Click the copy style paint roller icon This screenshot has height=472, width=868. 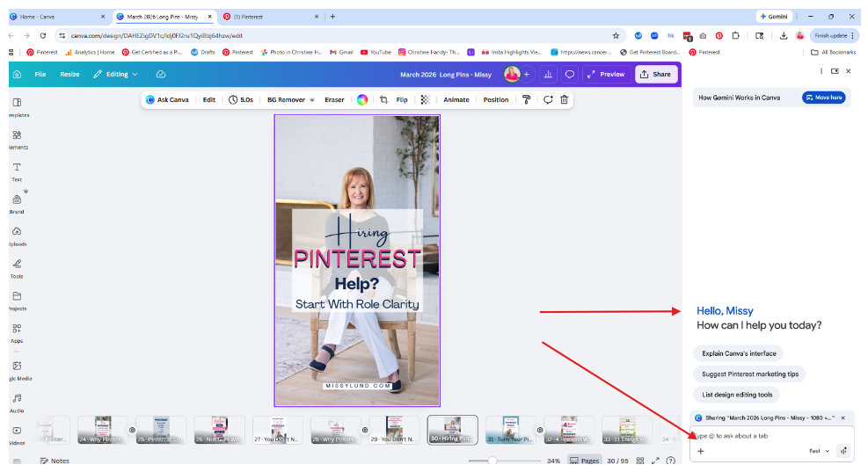point(527,100)
